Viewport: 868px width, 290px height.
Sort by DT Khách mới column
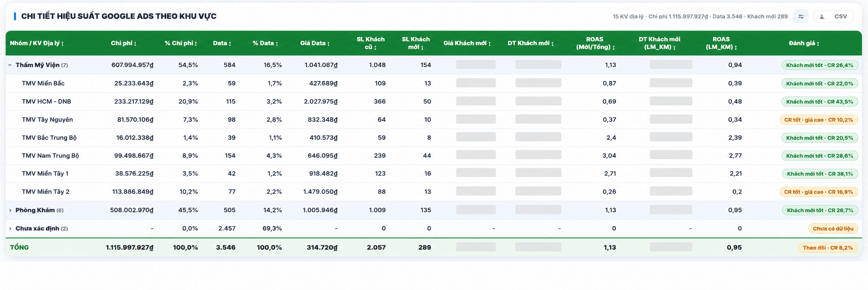(x=531, y=43)
